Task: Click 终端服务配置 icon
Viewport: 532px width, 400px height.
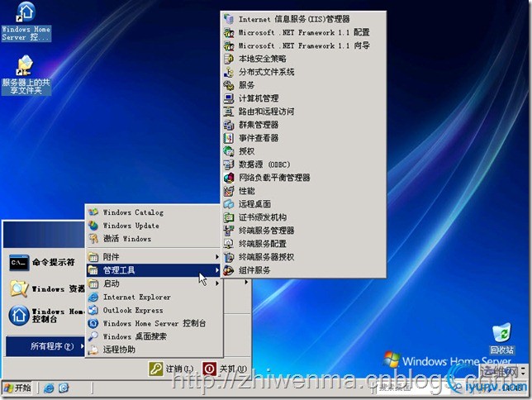Action: [x=229, y=244]
